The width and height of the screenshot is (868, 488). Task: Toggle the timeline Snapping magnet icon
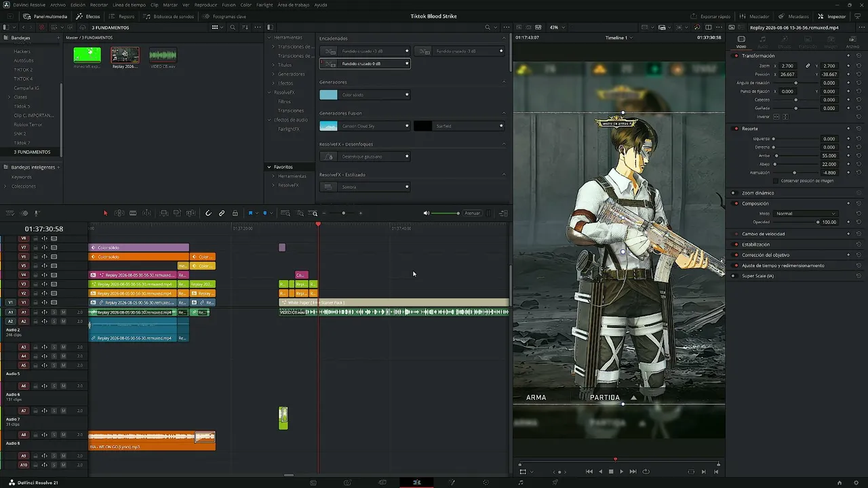[208, 213]
